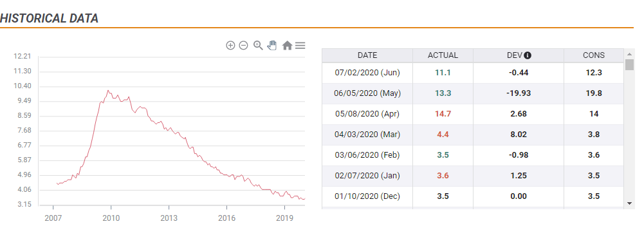Click the chart zoom in icon
The width and height of the screenshot is (644, 235).
[x=230, y=46]
